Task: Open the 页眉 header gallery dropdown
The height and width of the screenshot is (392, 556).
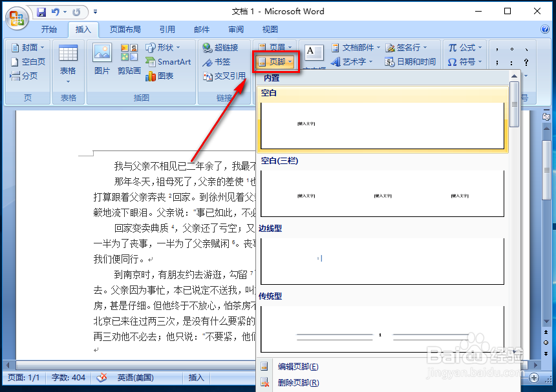Action: [275, 46]
